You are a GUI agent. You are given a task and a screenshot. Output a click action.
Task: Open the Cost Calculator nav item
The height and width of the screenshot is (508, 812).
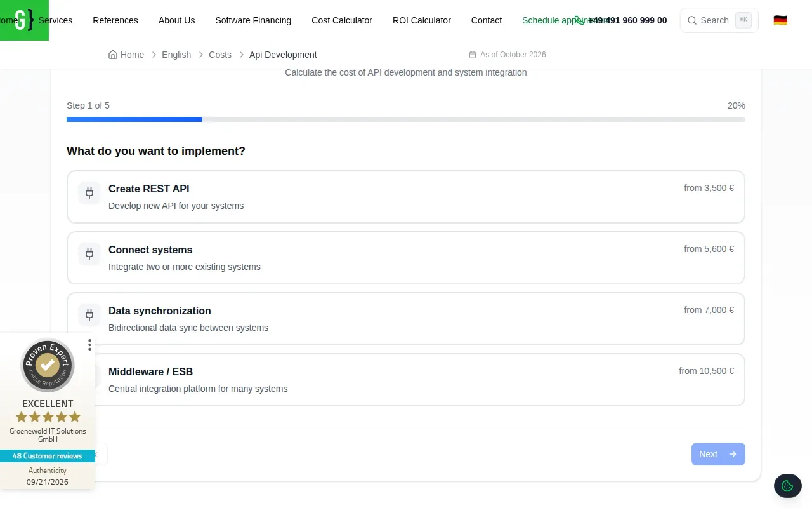click(x=342, y=20)
